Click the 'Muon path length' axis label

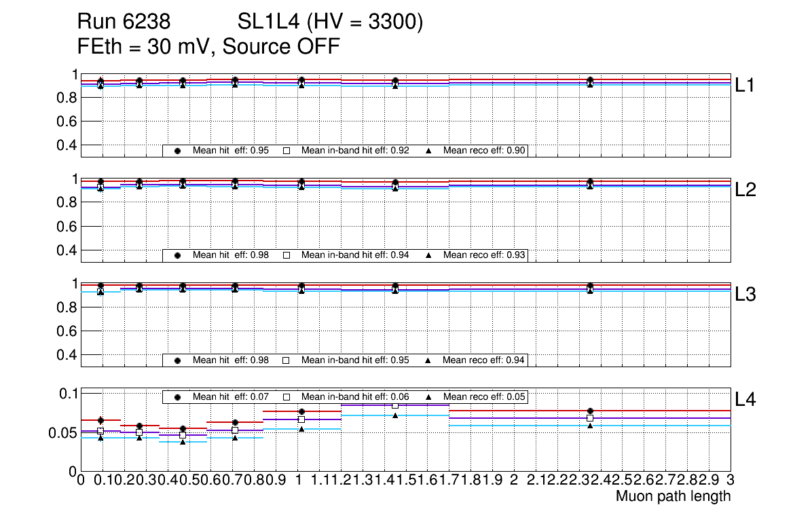pos(673,496)
